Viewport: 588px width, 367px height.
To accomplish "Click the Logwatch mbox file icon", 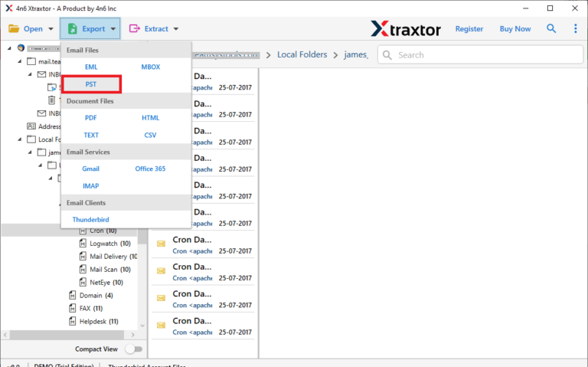I will click(x=83, y=244).
